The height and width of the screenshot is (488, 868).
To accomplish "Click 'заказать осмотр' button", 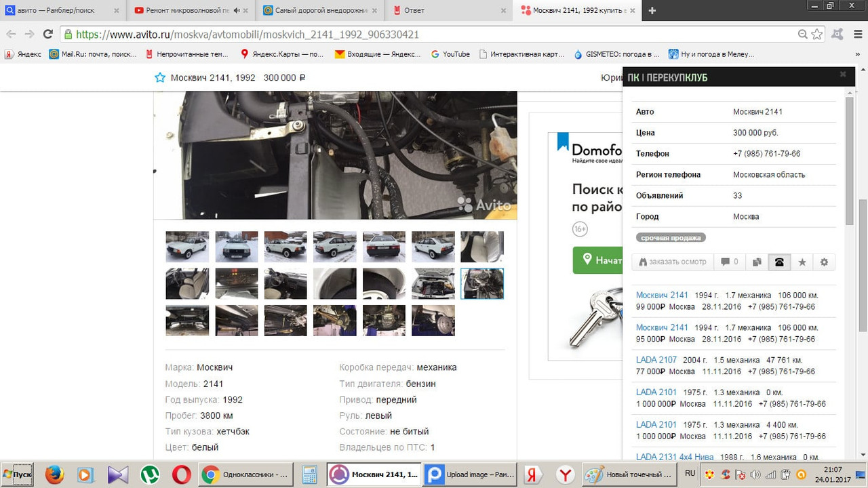I will 673,262.
